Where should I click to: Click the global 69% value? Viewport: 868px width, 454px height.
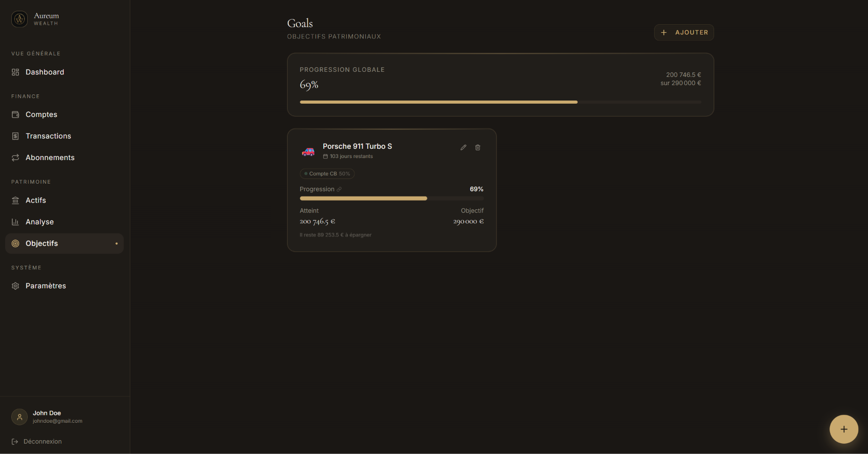pyautogui.click(x=309, y=85)
